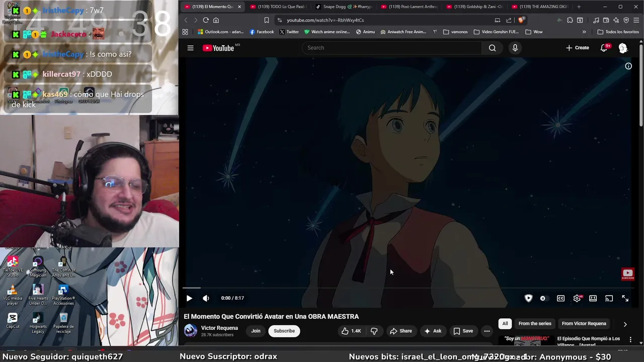Turn on subtitles with the CC button

pos(560,298)
